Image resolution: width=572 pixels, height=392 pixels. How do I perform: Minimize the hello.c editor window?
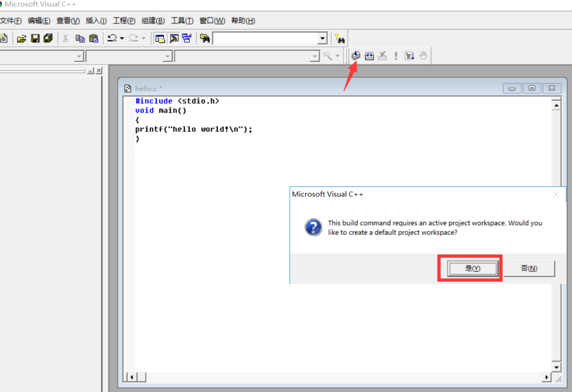(512, 88)
